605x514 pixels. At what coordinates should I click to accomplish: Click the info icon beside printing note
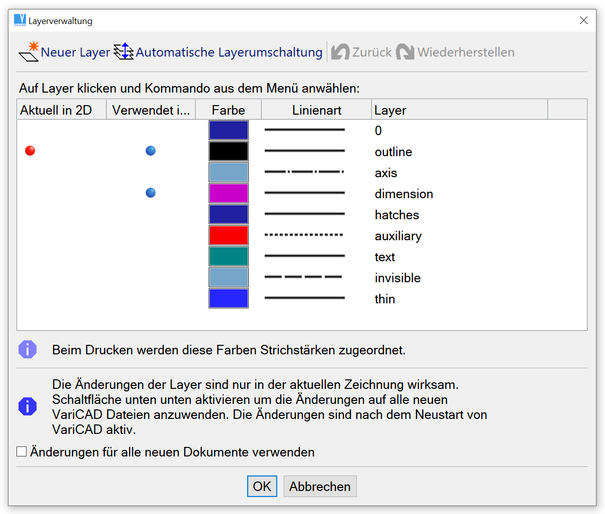pyautogui.click(x=29, y=350)
